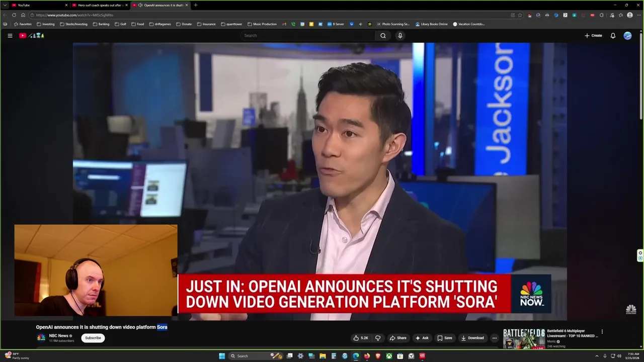
Task: Click the YouTube search magnifier button
Action: point(383,36)
